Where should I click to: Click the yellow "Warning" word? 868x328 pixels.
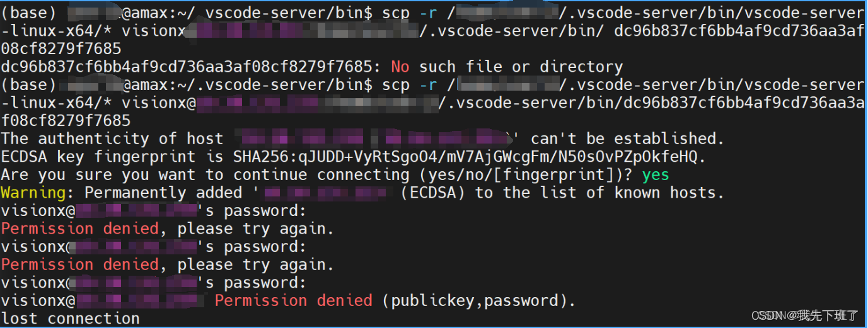pyautogui.click(x=33, y=193)
